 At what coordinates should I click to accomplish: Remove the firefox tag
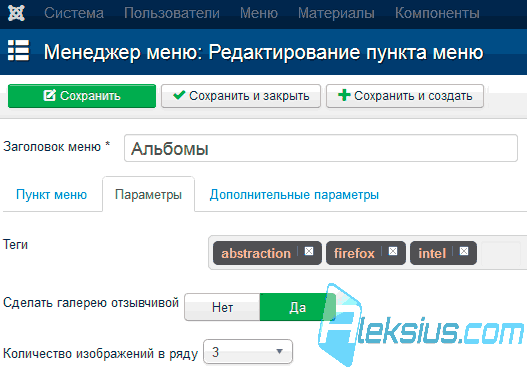point(393,251)
